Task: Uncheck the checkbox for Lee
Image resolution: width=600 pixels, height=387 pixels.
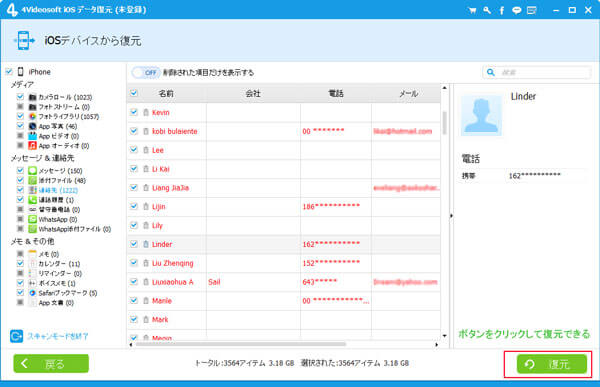Action: pyautogui.click(x=134, y=150)
